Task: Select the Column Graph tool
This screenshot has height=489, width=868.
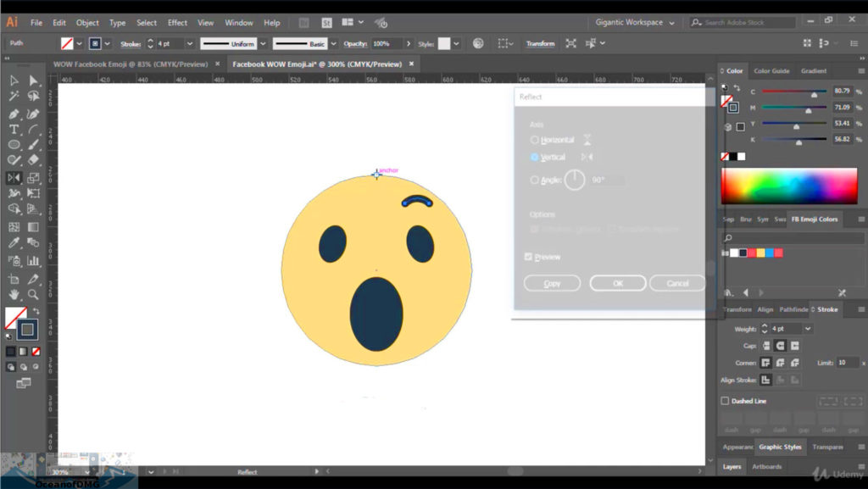Action: pos(33,260)
